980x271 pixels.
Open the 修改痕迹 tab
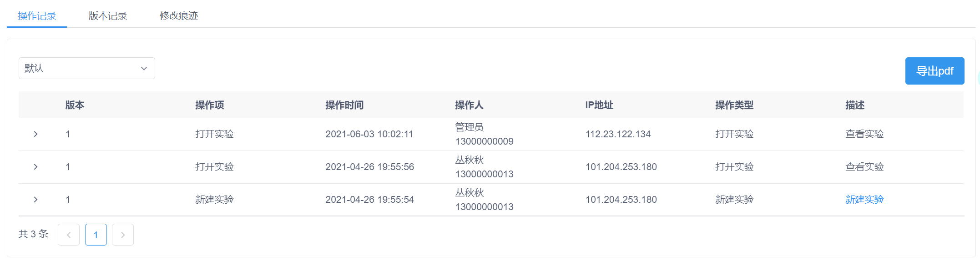coord(179,16)
